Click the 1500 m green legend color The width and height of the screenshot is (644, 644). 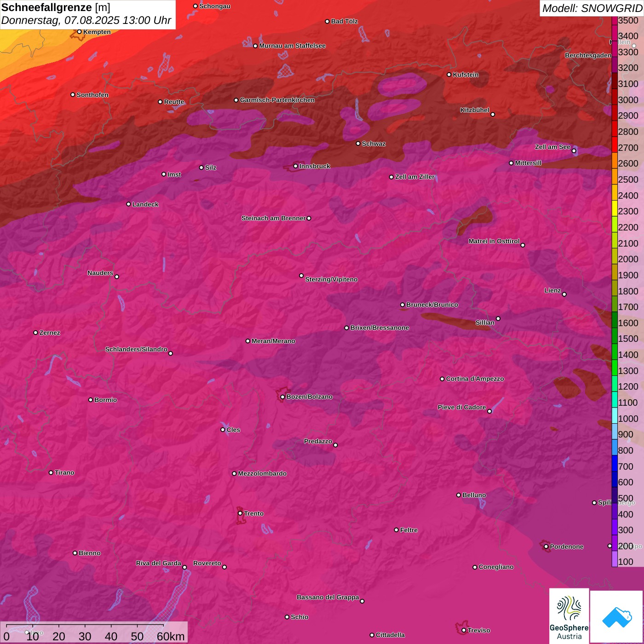tap(615, 336)
